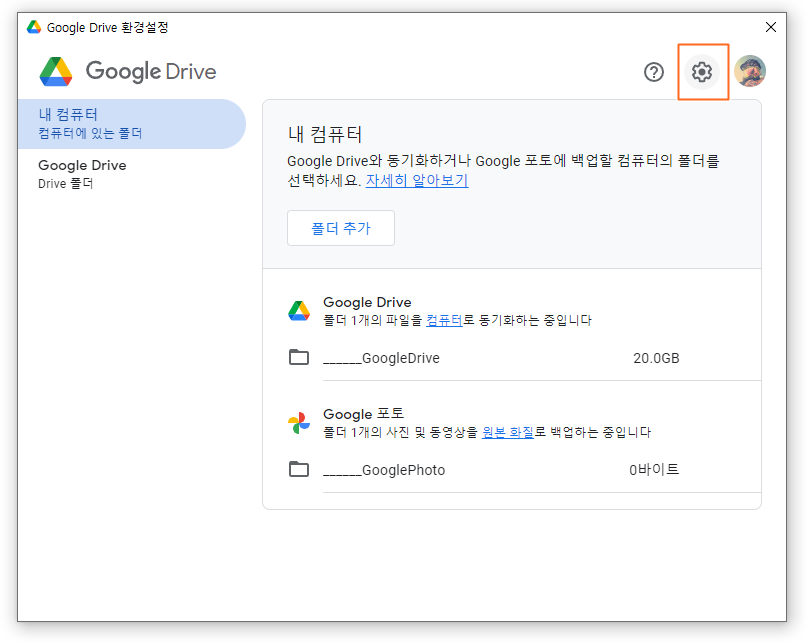Screen dimensions: 807x644
Task: Select the ______GoogleDrive folder name
Action: (x=381, y=358)
